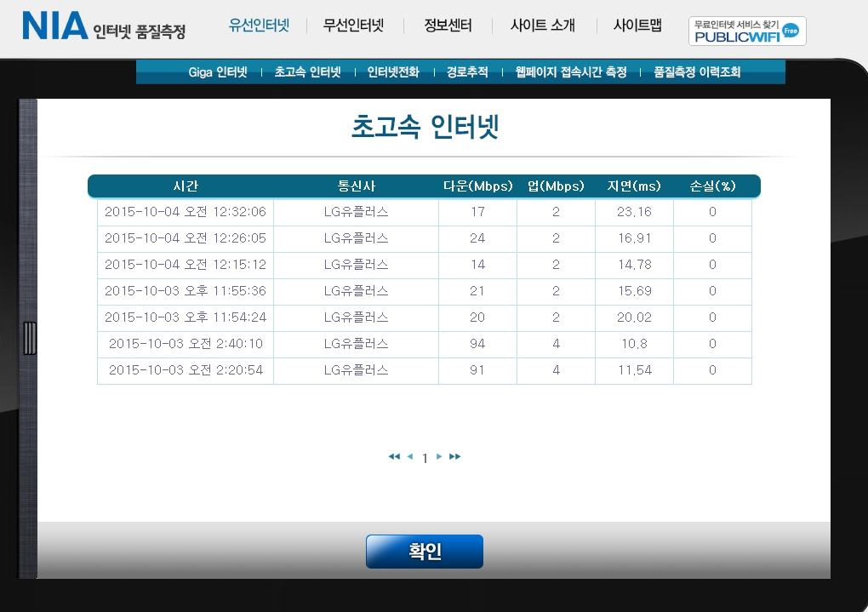Screen dimensions: 868x612
Task: Click the 지연(ms) column header
Action: [x=634, y=186]
